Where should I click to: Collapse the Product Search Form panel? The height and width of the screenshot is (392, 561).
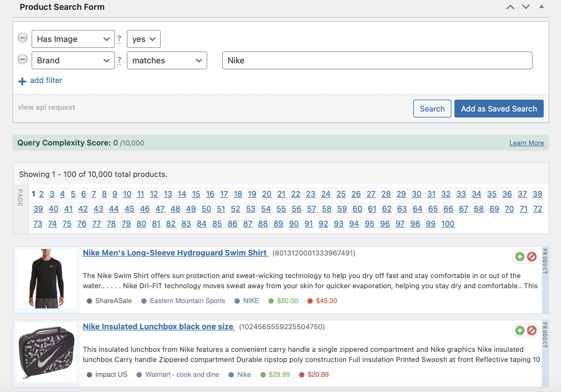(x=542, y=7)
